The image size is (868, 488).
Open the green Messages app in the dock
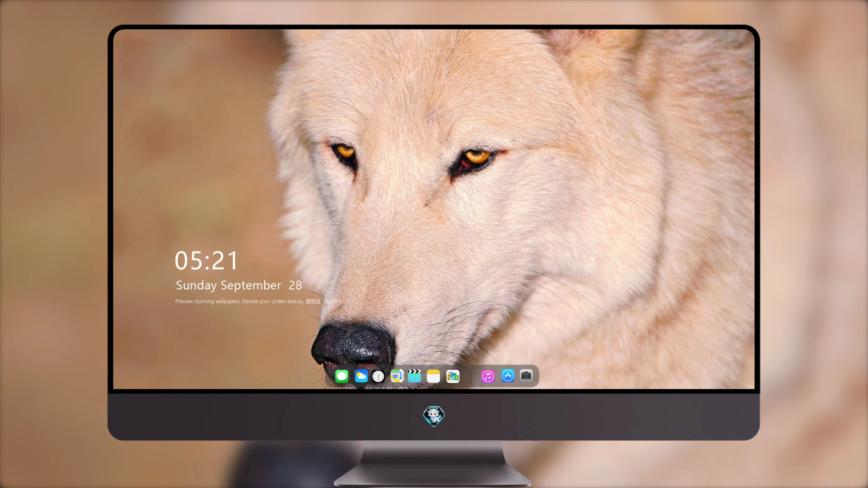342,376
